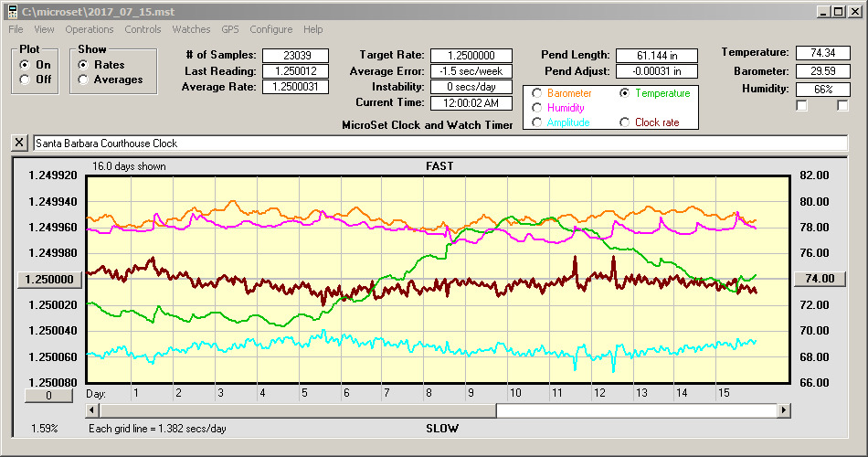The image size is (868, 457).
Task: Open the File menu
Action: [x=16, y=29]
